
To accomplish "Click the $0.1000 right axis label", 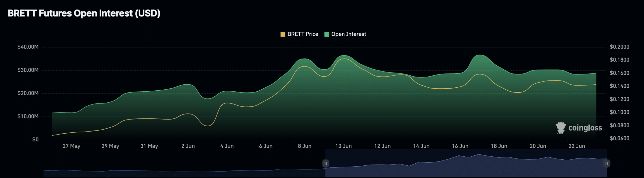I will (x=619, y=112).
